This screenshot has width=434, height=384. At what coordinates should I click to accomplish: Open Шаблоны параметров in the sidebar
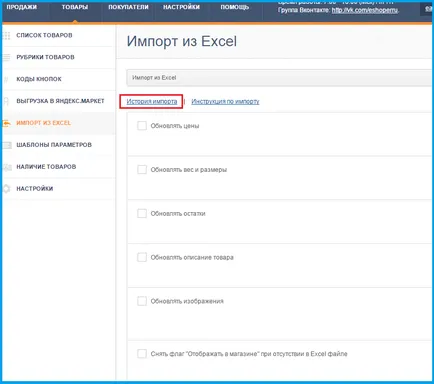tap(54, 145)
